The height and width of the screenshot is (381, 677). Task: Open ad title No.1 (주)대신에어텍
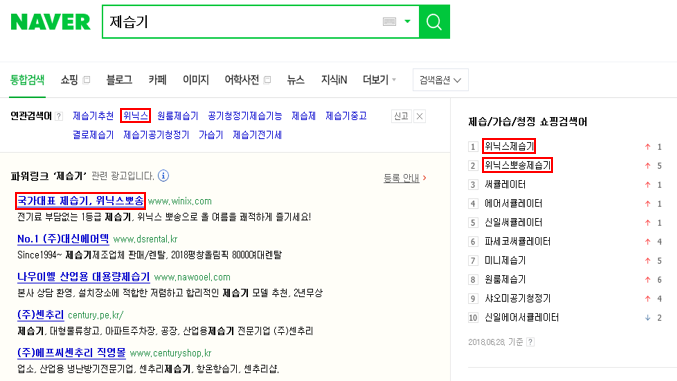pyautogui.click(x=63, y=239)
